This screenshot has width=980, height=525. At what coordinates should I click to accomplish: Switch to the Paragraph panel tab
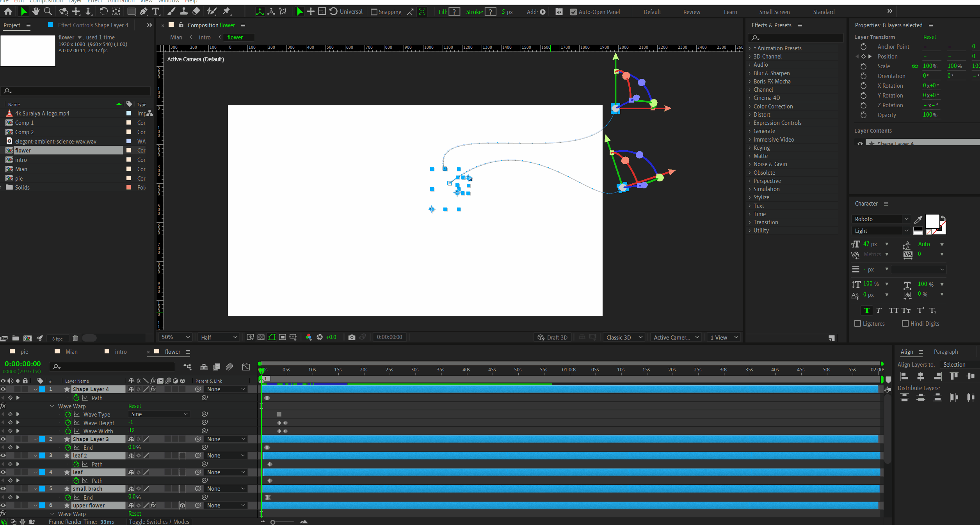[946, 352]
